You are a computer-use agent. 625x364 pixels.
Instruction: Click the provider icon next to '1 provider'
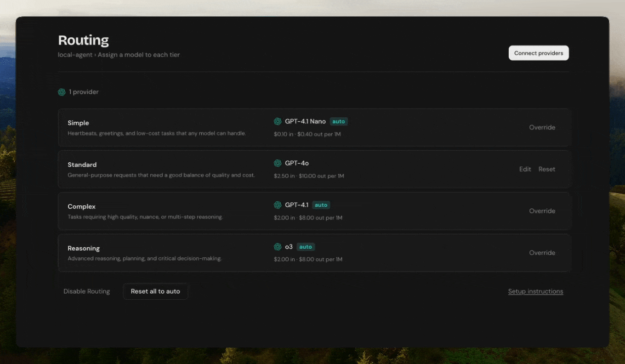point(61,92)
